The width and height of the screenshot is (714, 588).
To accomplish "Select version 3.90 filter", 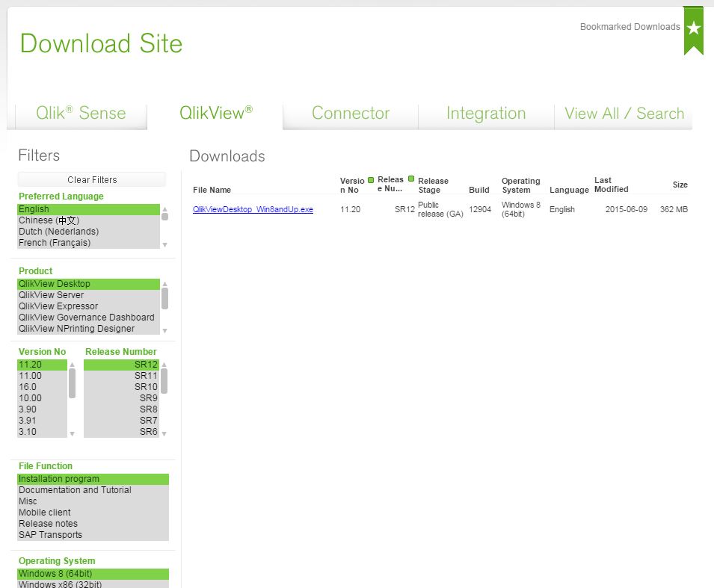I will click(42, 409).
